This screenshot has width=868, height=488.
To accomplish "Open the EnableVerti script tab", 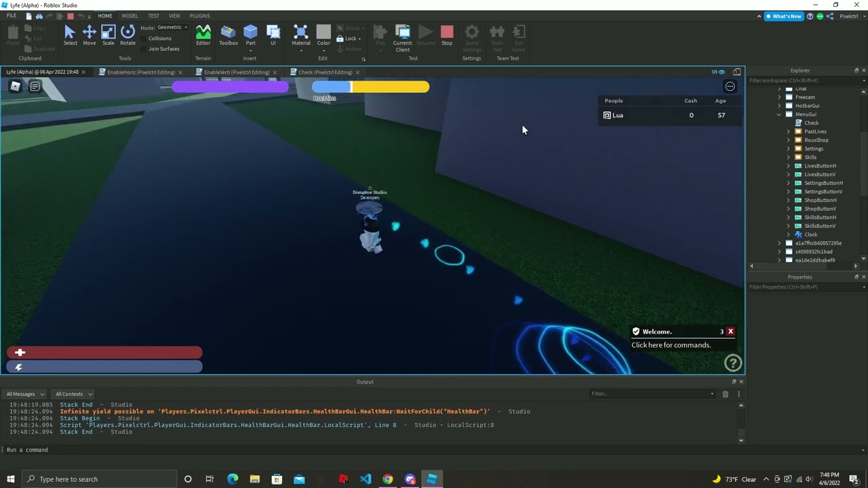I will [x=237, y=72].
